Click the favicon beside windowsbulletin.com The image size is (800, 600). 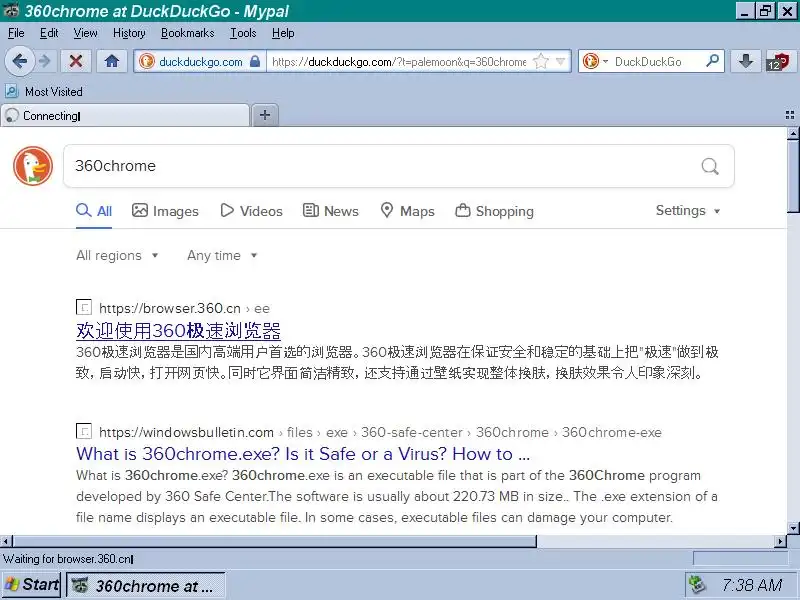(x=84, y=431)
